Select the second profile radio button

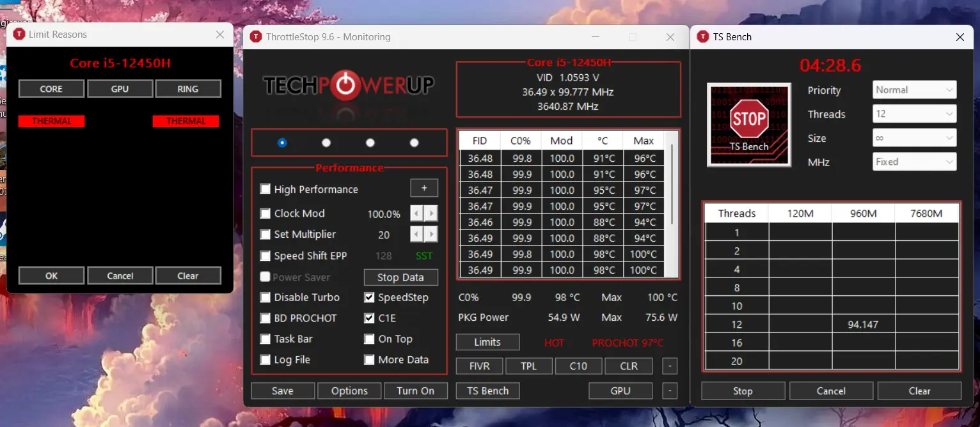tap(326, 143)
